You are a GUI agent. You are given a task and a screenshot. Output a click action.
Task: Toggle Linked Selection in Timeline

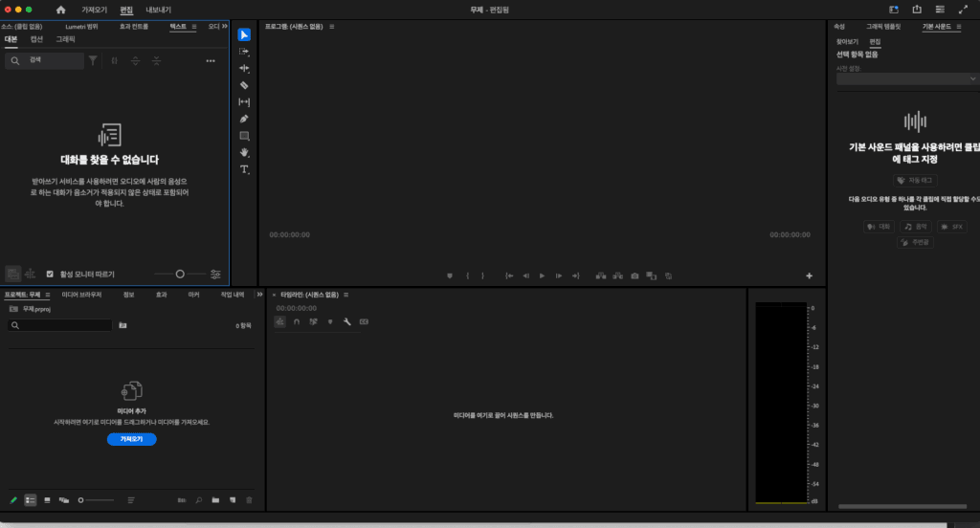(x=313, y=321)
